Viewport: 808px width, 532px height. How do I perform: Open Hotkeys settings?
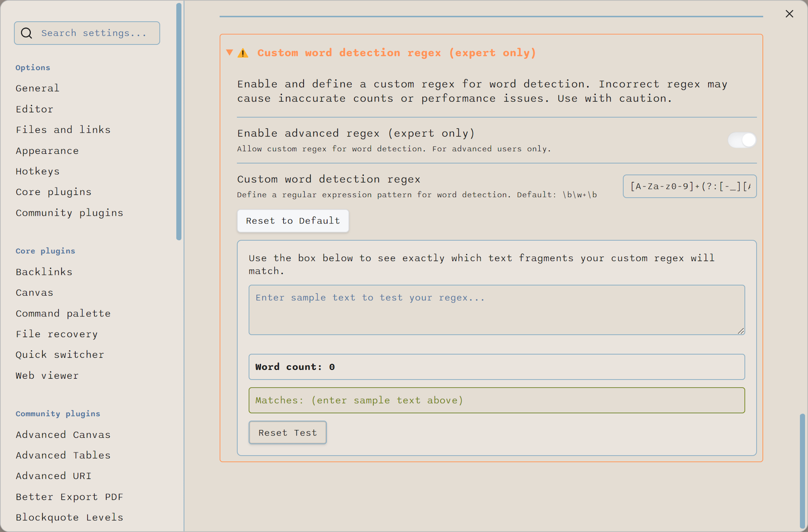click(x=38, y=171)
